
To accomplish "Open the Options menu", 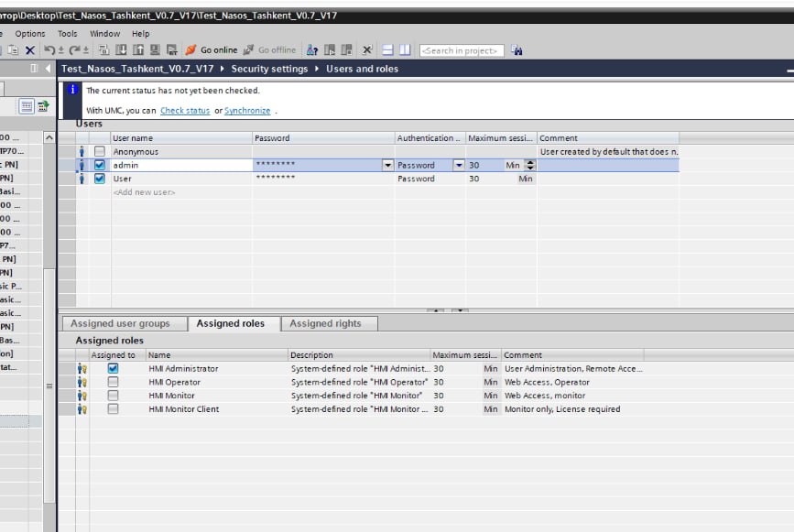I will pyautogui.click(x=30, y=33).
